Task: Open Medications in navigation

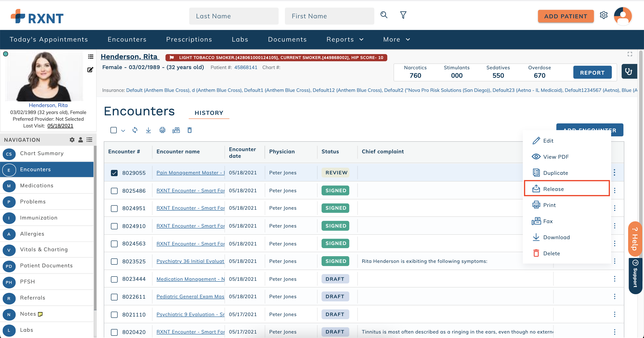Action: pos(47,186)
